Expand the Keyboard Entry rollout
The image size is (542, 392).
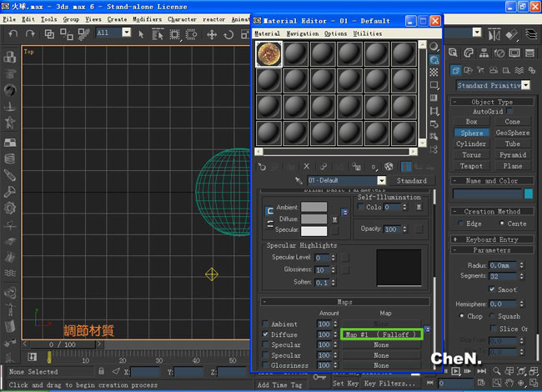click(x=492, y=239)
